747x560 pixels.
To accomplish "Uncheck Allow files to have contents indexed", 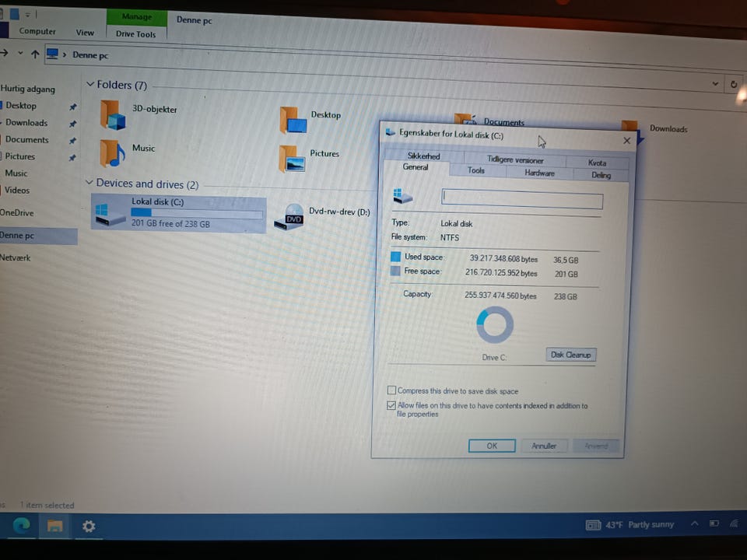I will click(391, 405).
